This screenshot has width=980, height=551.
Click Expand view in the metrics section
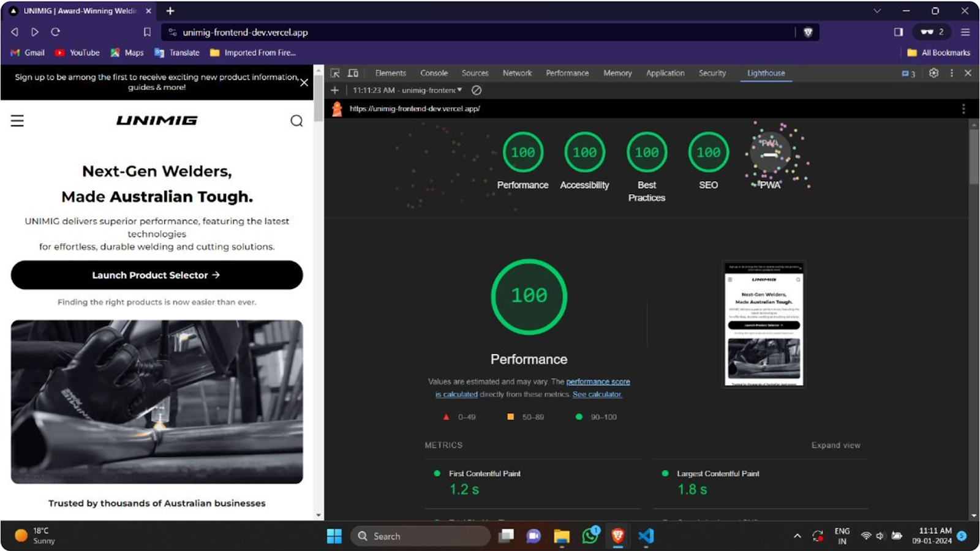[x=835, y=445]
